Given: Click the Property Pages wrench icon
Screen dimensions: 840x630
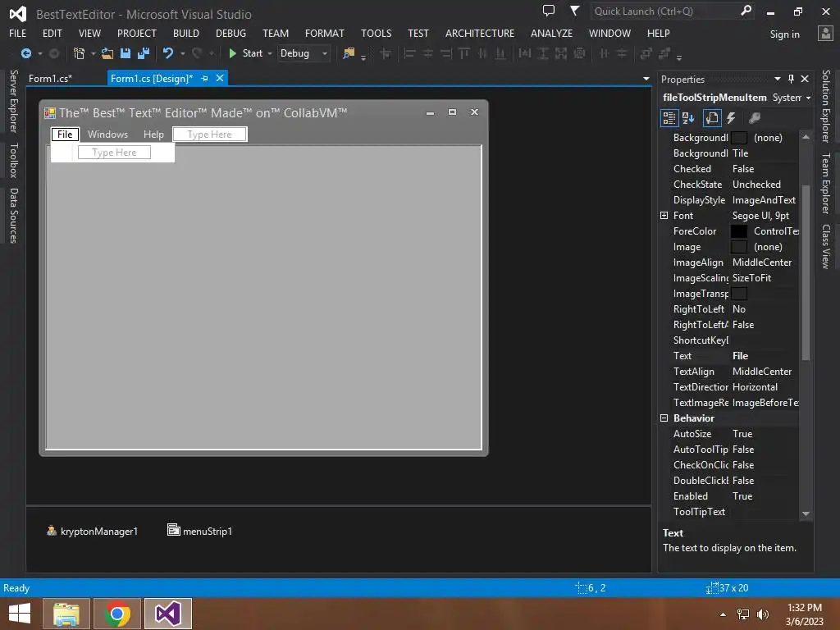Looking at the screenshot, I should tap(755, 118).
